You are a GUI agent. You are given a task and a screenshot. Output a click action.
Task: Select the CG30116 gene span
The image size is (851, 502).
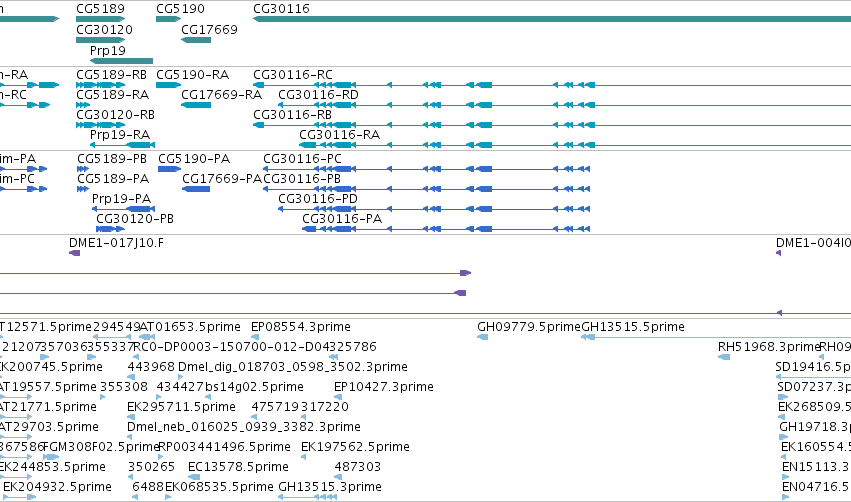click(x=552, y=19)
